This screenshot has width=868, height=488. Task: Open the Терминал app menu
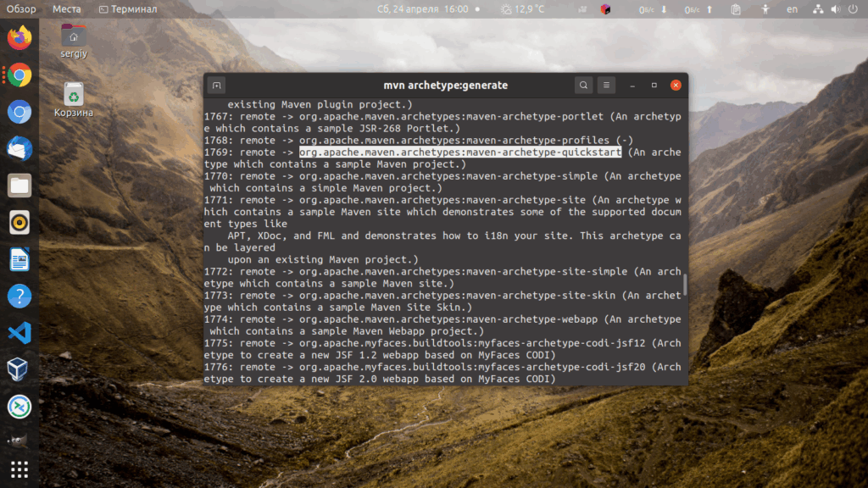click(x=128, y=9)
